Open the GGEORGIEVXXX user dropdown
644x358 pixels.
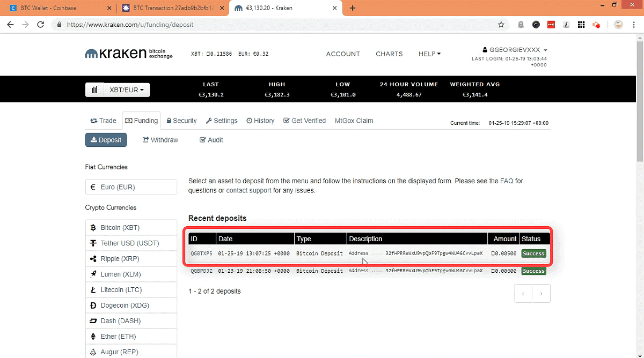tap(515, 50)
